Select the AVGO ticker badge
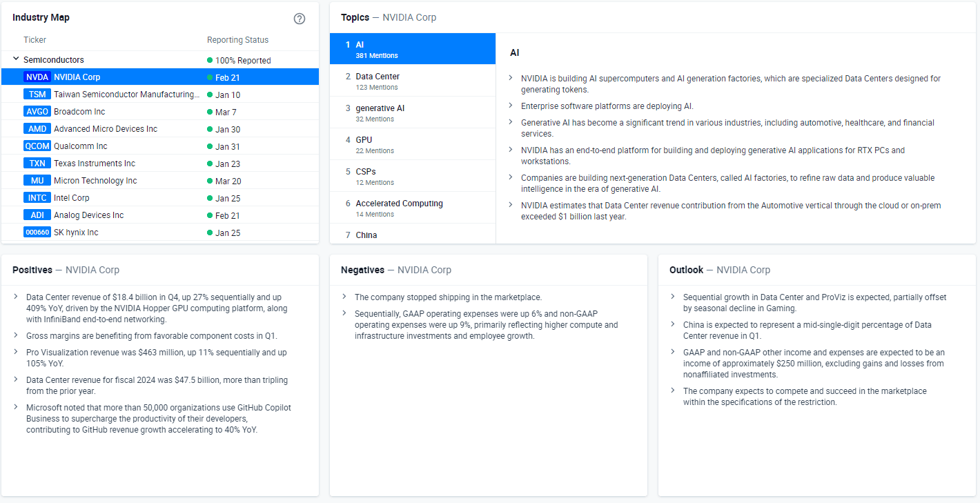Image resolution: width=980 pixels, height=503 pixels. 37,112
